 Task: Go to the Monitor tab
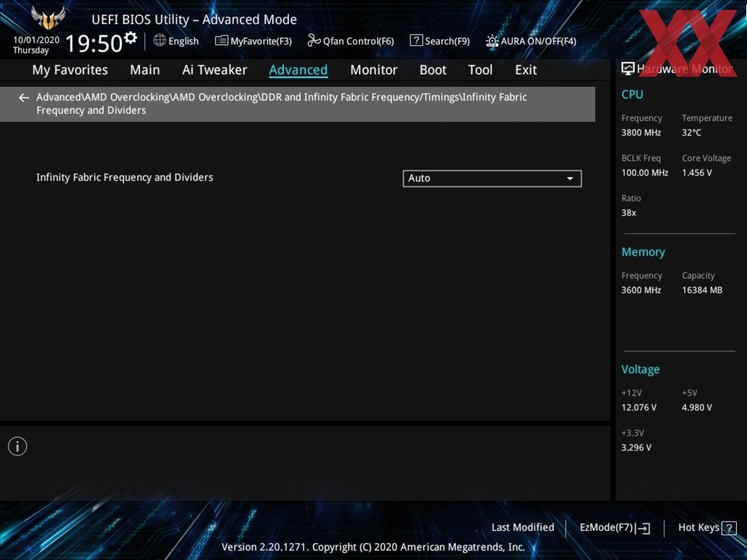(x=374, y=70)
